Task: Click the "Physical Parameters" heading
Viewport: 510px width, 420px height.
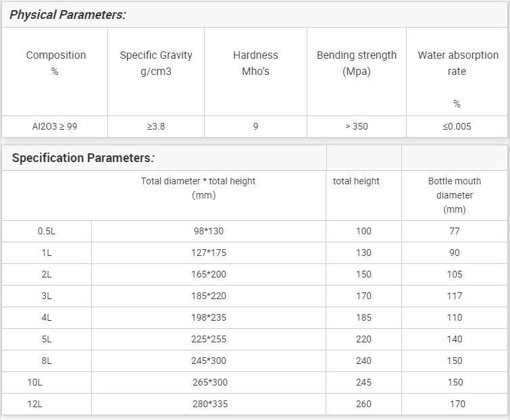Action: coord(68,14)
